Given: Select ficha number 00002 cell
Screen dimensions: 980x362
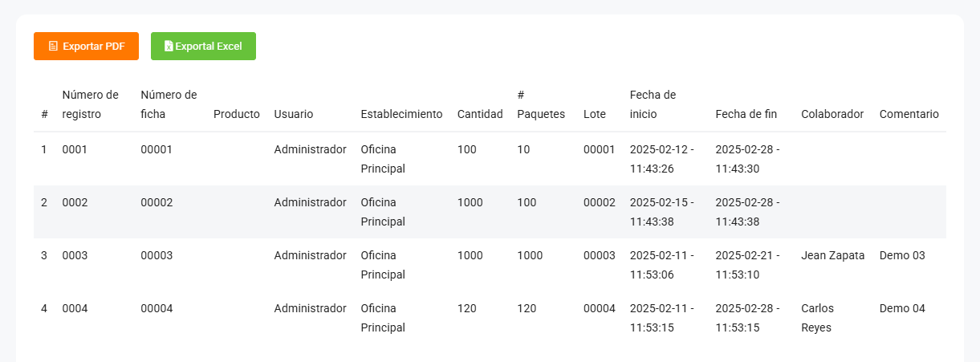Looking at the screenshot, I should pyautogui.click(x=157, y=202).
